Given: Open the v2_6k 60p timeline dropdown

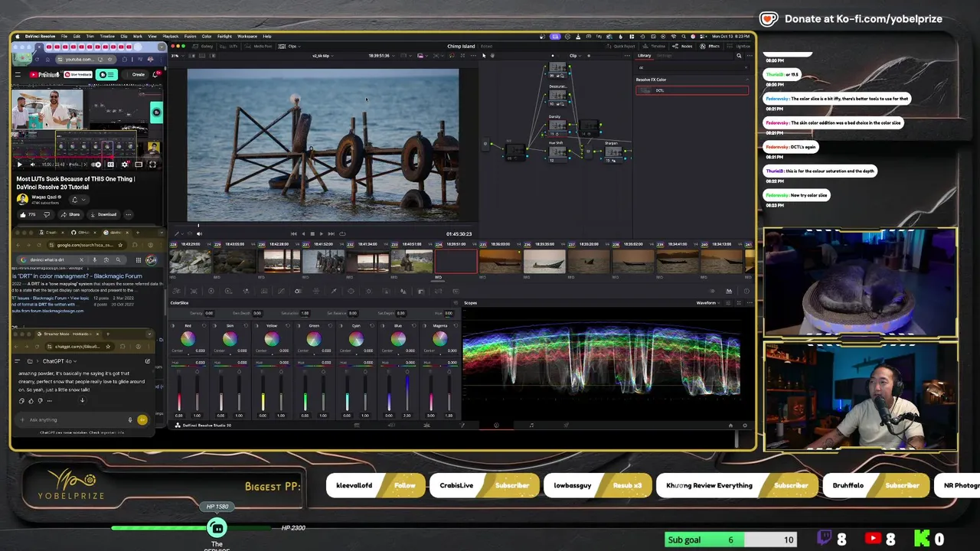Looking at the screenshot, I should tap(322, 56).
